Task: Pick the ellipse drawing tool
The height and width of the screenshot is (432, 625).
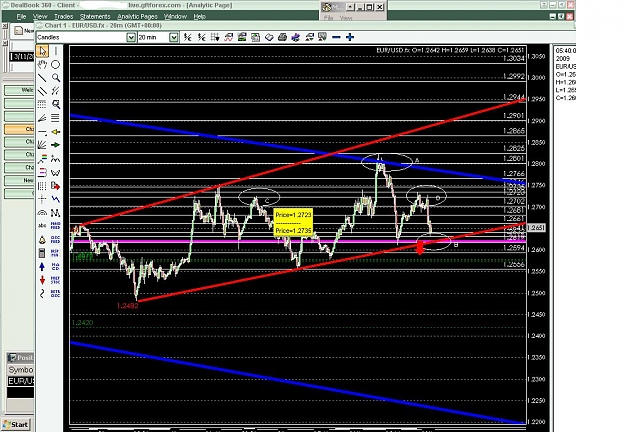Action: [56, 64]
